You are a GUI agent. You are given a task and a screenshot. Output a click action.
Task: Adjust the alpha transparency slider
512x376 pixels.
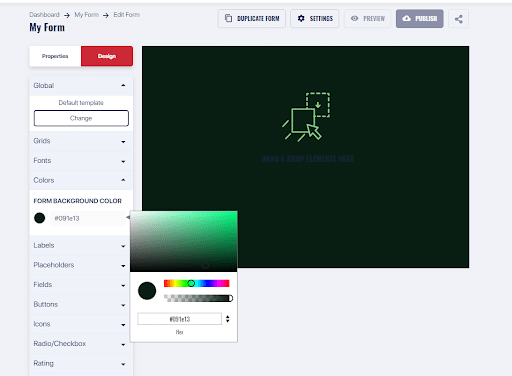pyautogui.click(x=198, y=298)
